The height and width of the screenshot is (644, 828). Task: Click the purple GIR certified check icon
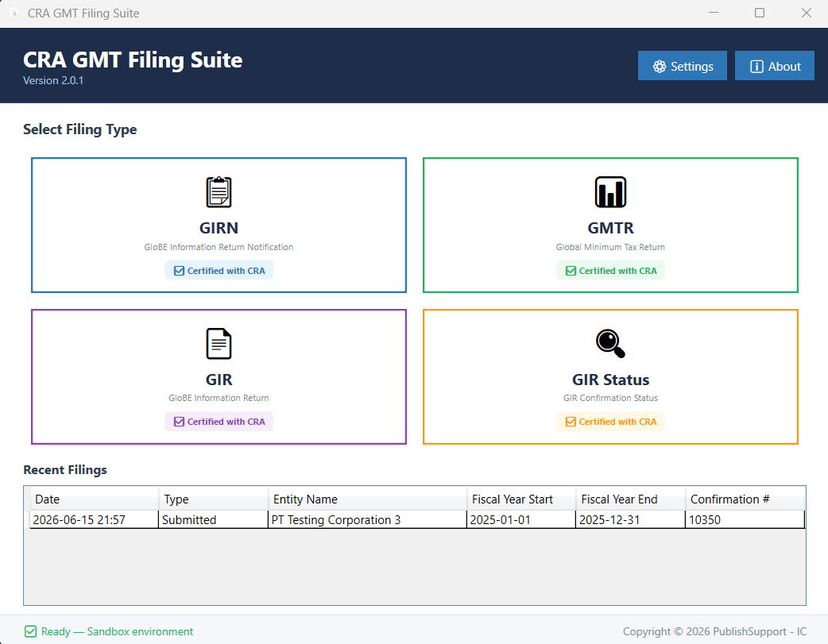click(179, 422)
